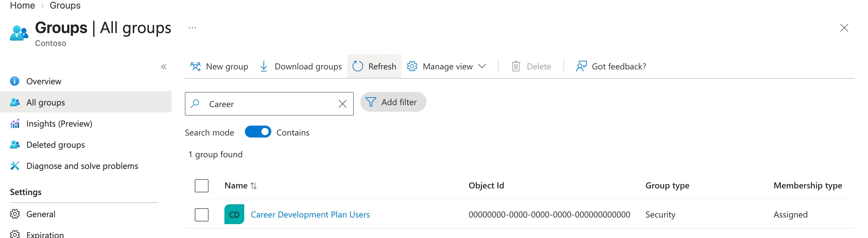Open Deleted groups in the sidebar
This screenshot has width=868, height=238.
click(85, 145)
